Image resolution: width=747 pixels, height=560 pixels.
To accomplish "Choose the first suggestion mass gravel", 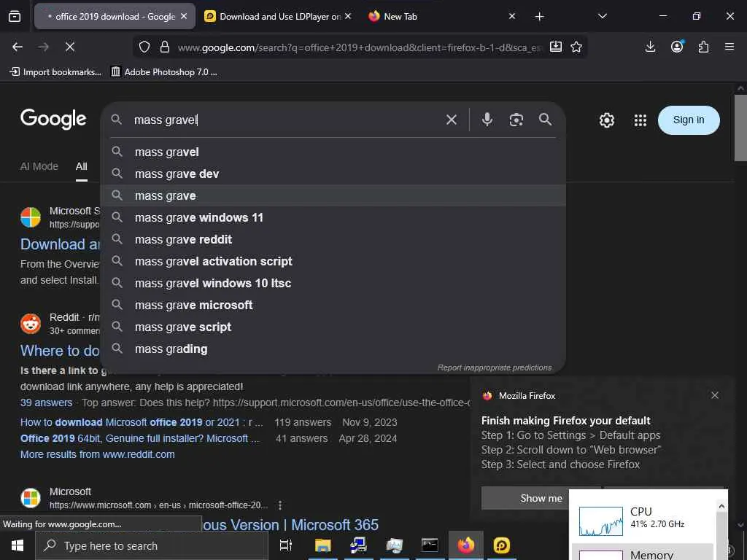I will tap(333, 152).
